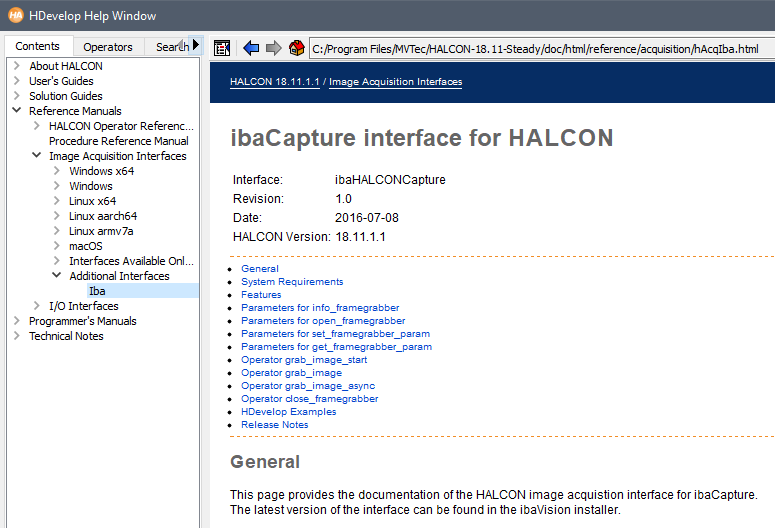This screenshot has height=528, width=775.
Task: Select the macOS tree item
Action: (x=86, y=246)
